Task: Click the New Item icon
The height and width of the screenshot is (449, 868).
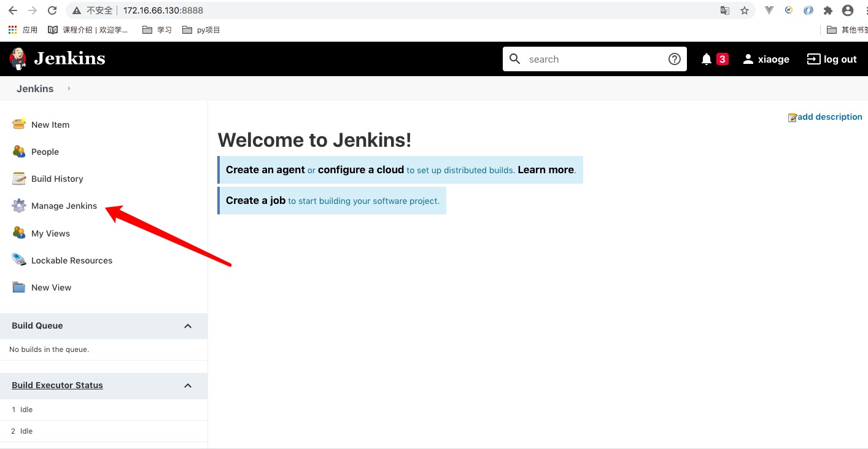Action: [19, 124]
